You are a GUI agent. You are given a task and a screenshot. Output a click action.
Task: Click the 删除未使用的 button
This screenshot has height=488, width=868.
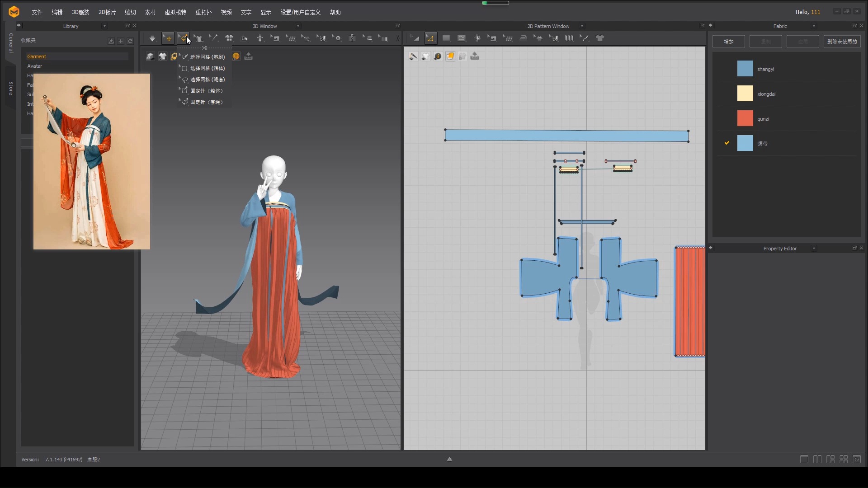(842, 41)
